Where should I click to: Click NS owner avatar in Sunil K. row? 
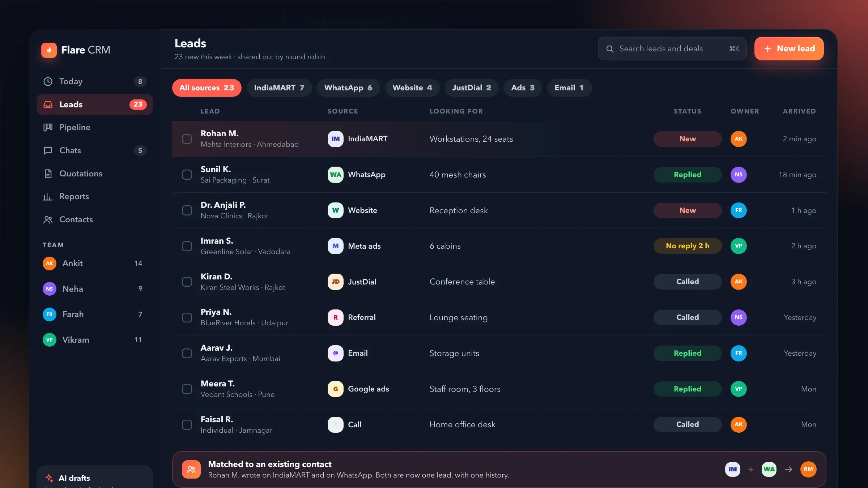tap(739, 175)
